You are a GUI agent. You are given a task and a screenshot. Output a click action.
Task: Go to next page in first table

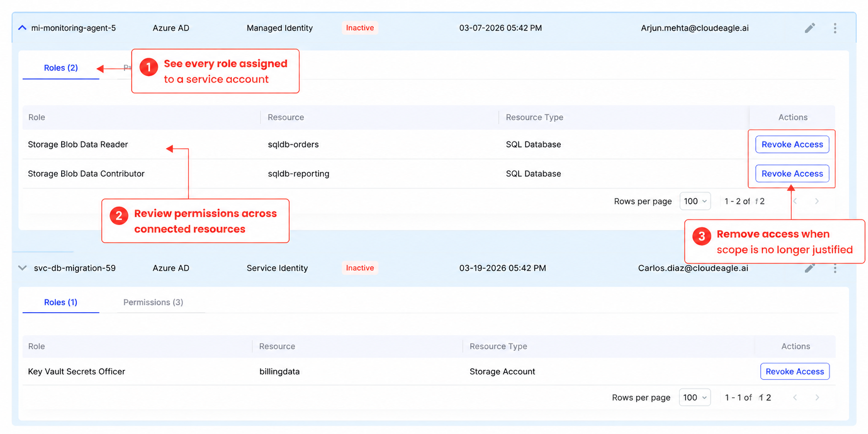817,201
